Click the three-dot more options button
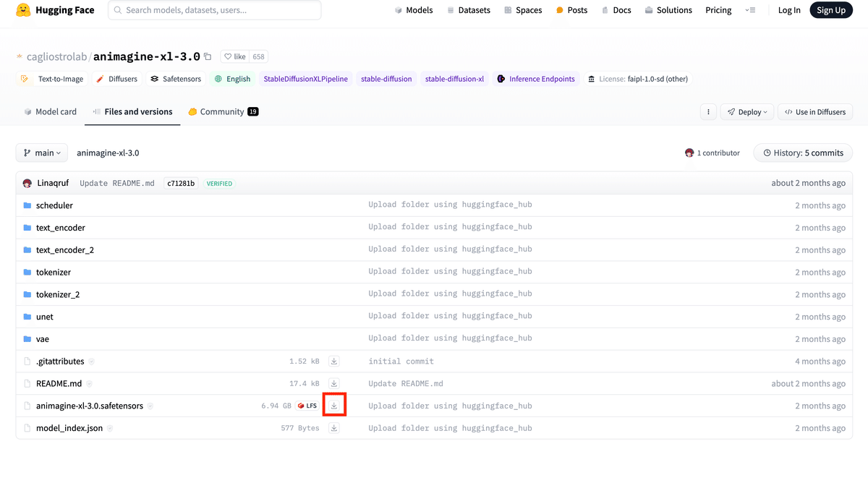 click(708, 112)
